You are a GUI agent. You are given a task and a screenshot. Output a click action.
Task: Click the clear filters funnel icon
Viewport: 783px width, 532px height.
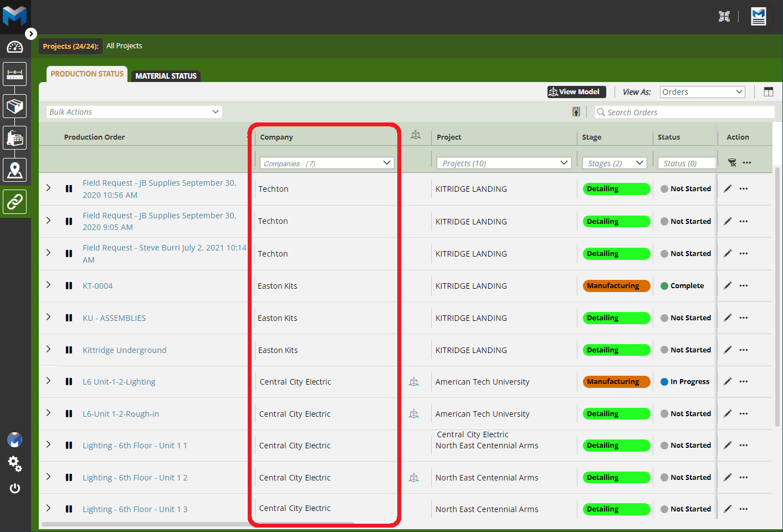pyautogui.click(x=731, y=162)
